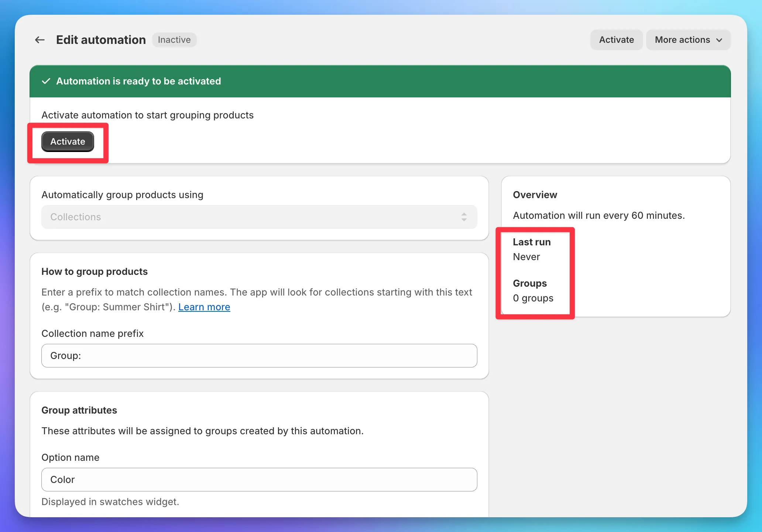Click the 'Never' last run value
Viewport: 762px width, 532px height.
tap(526, 257)
